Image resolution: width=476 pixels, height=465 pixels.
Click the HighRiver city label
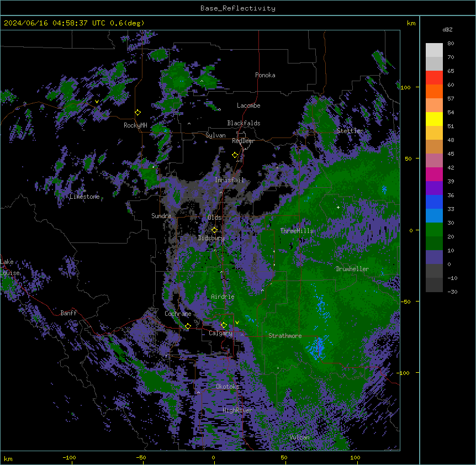(237, 410)
